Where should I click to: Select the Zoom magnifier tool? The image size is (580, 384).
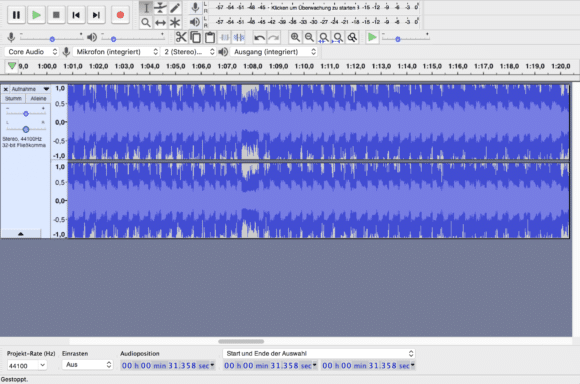coord(146,23)
